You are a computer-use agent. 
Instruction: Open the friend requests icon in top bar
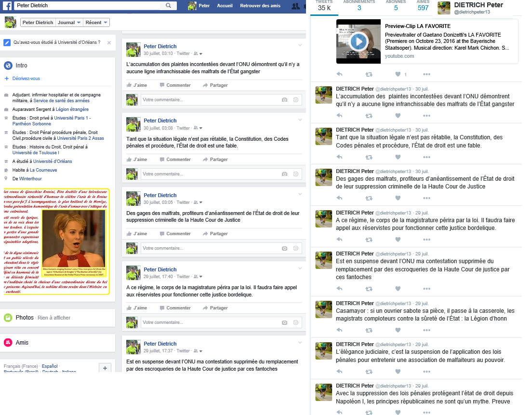(295, 6)
